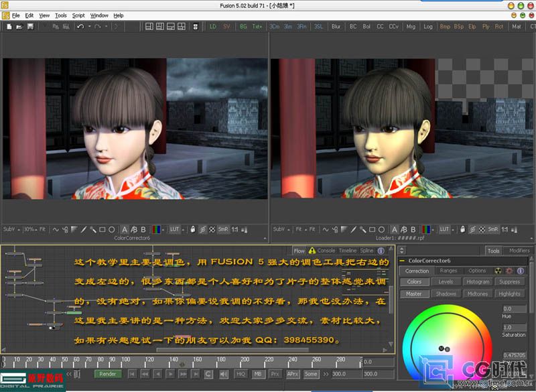Add a Blur tool from toolbar

coord(336,27)
